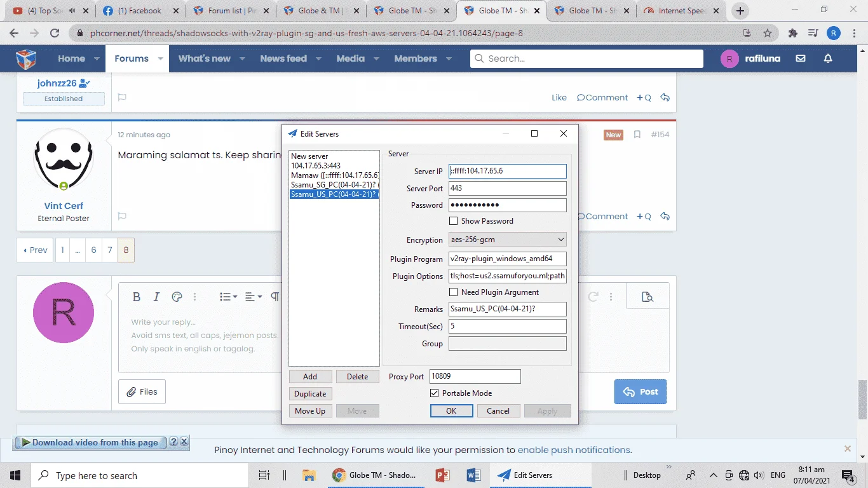Switch to the Globe & TM tab

point(322,11)
